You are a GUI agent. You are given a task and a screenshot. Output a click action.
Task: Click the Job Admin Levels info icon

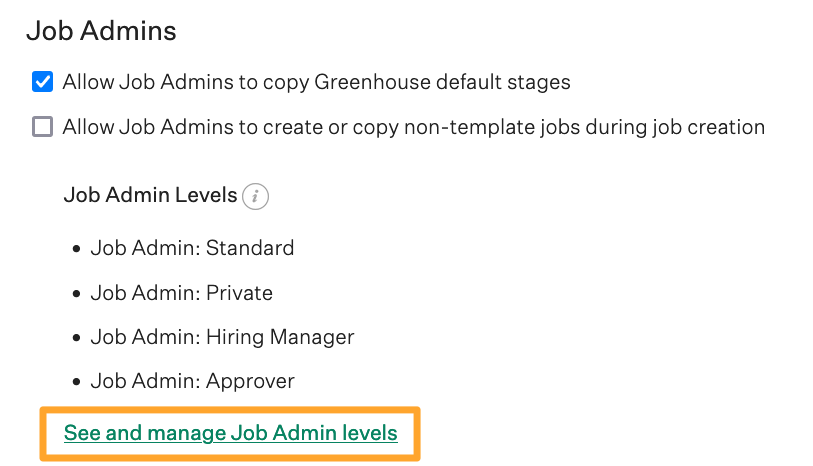pyautogui.click(x=256, y=195)
